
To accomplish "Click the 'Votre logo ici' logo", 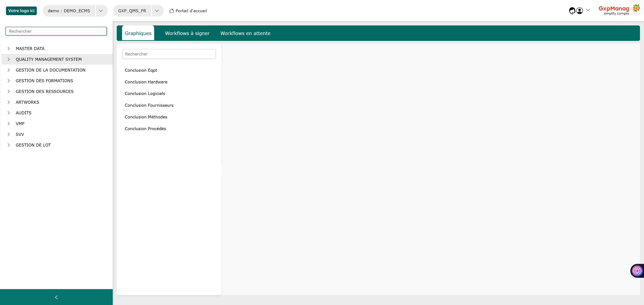I will click(21, 11).
